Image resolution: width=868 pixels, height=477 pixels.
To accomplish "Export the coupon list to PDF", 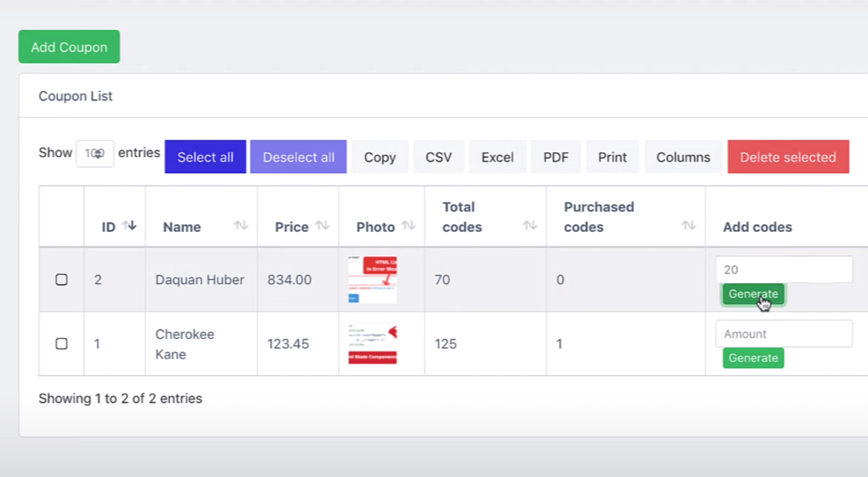I will coord(555,157).
